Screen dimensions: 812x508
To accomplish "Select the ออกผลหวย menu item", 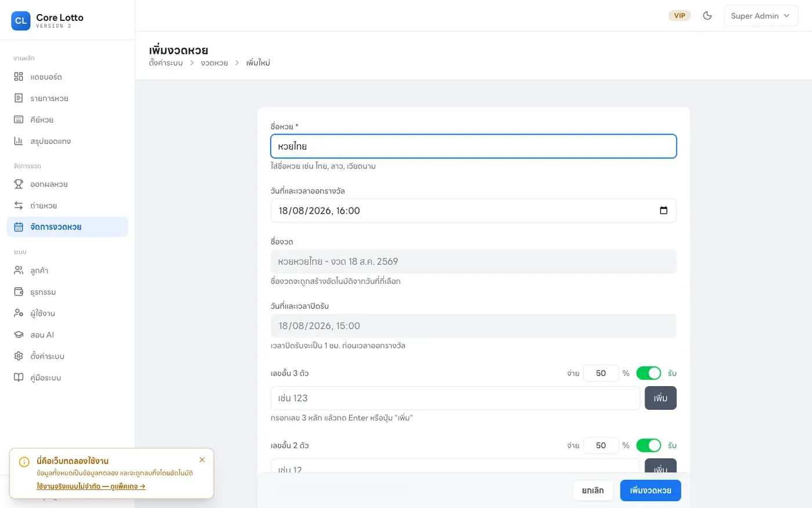I will pos(67,184).
